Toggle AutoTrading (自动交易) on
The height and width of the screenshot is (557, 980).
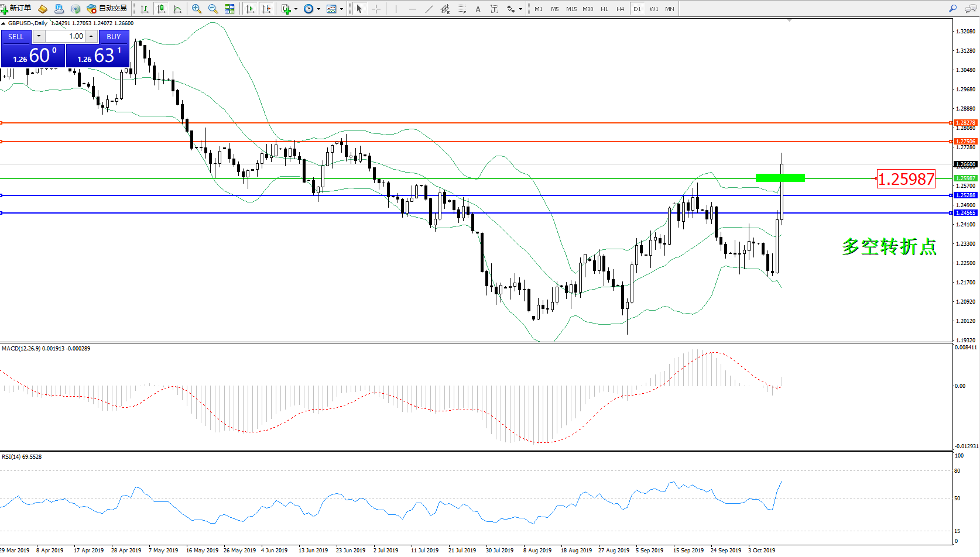(x=107, y=8)
